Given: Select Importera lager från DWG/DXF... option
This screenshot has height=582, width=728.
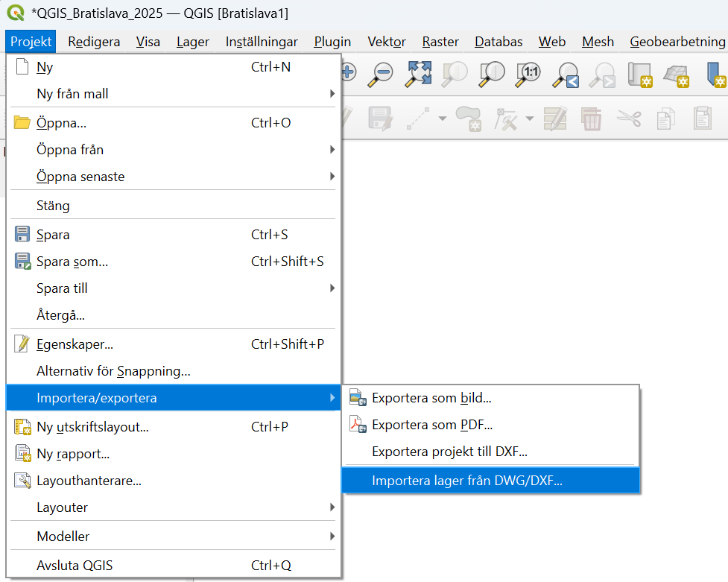Looking at the screenshot, I should tap(491, 480).
